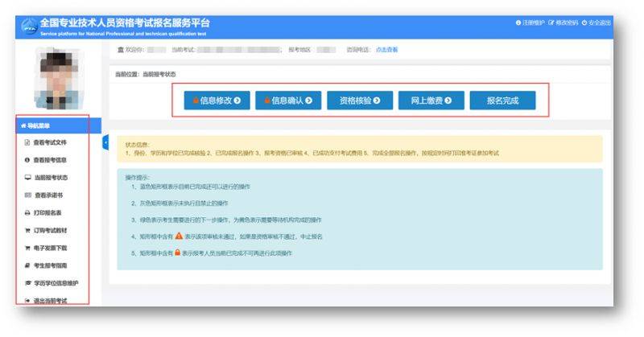Click the cart icon beside 电子发票下载
Image resolution: width=644 pixels, height=337 pixels.
pyautogui.click(x=27, y=249)
